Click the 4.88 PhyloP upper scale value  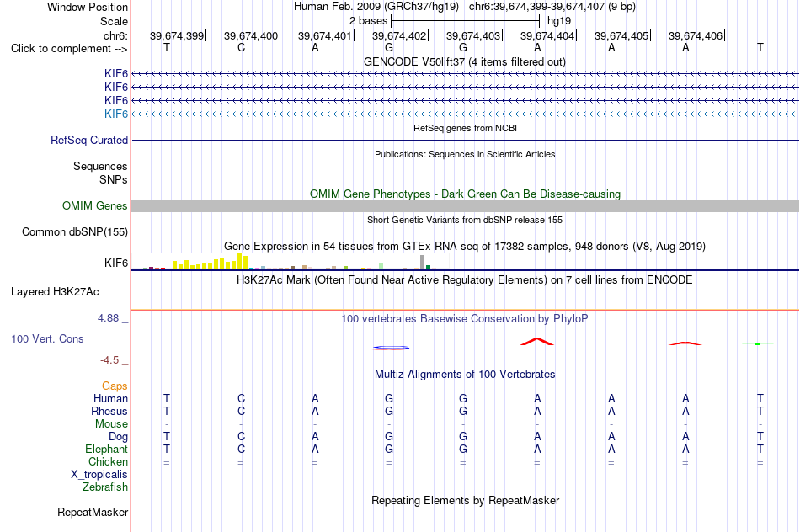108,318
